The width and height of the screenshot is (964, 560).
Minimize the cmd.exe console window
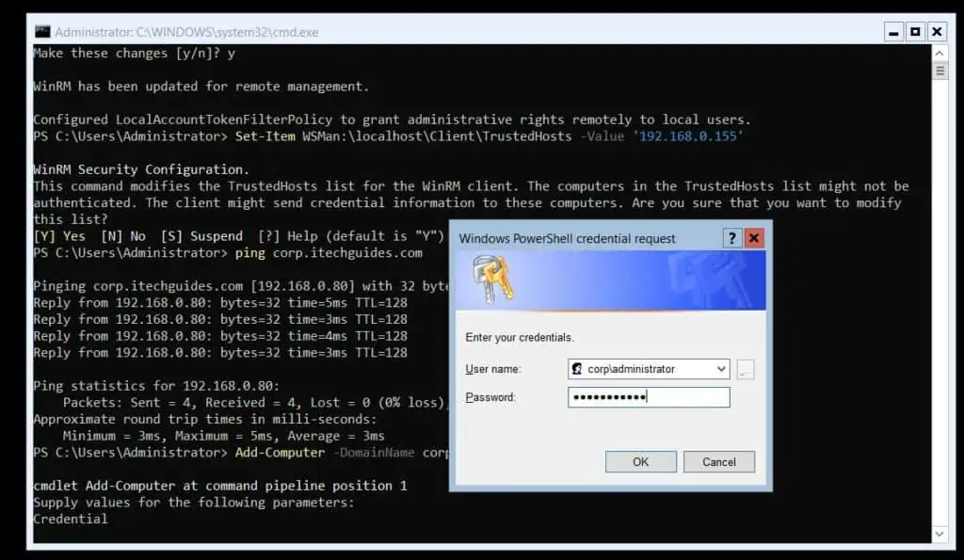[x=893, y=32]
